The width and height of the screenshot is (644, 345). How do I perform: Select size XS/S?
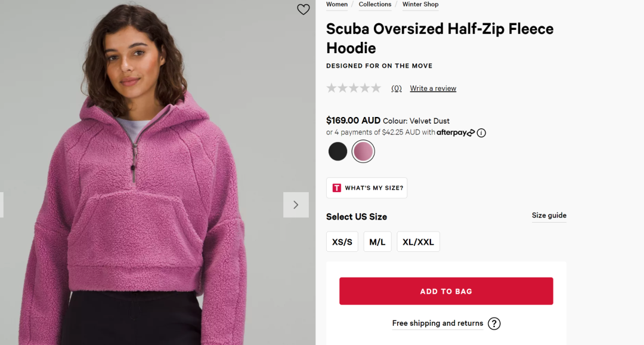[342, 242]
